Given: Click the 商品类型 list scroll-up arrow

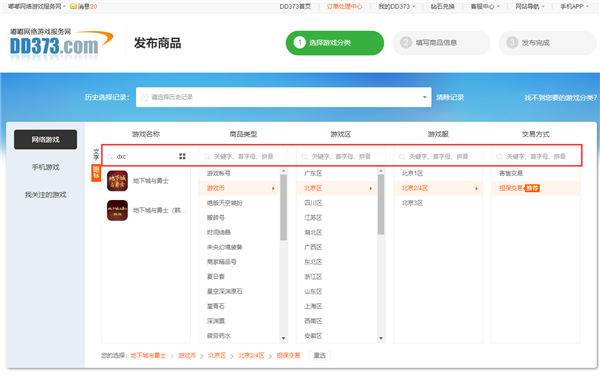Looking at the screenshot, I should pos(284,171).
